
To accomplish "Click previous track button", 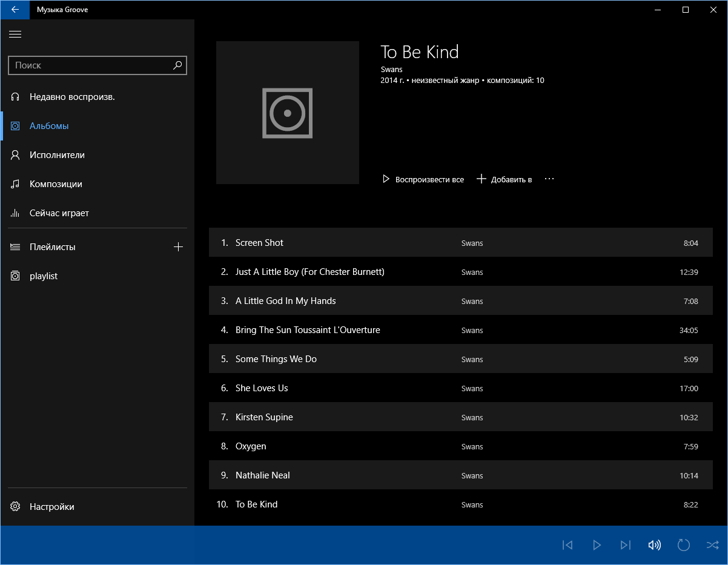I will click(x=568, y=545).
